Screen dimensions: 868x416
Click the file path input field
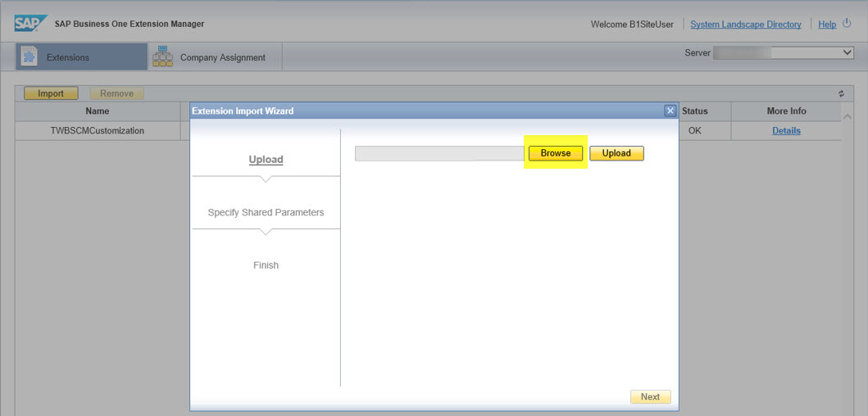[439, 153]
